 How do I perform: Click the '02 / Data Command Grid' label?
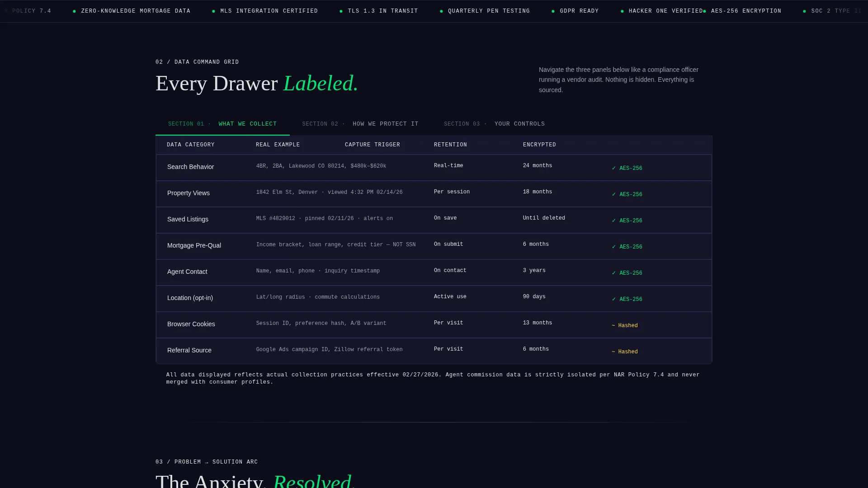pyautogui.click(x=197, y=62)
